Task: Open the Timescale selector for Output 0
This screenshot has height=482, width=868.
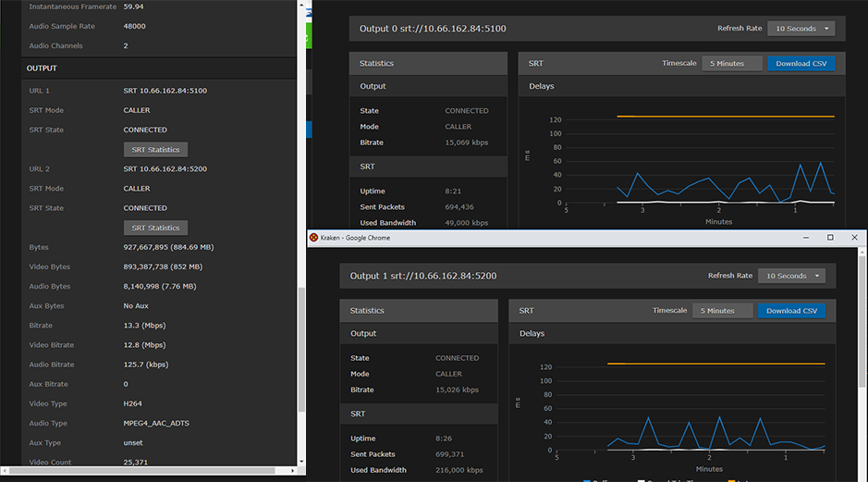Action: (732, 64)
